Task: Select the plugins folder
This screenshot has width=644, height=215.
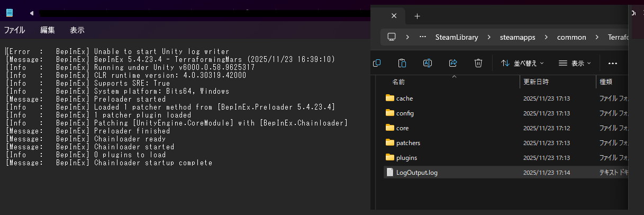Action: (406, 157)
